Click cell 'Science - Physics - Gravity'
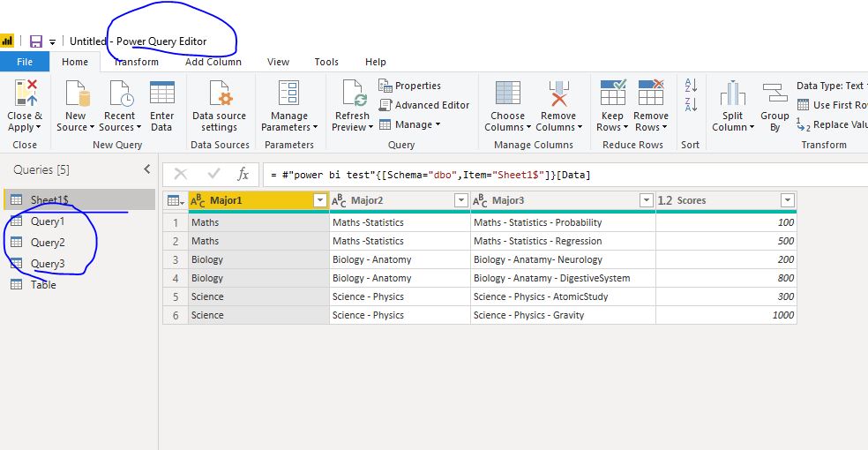The image size is (868, 450). pos(563,315)
